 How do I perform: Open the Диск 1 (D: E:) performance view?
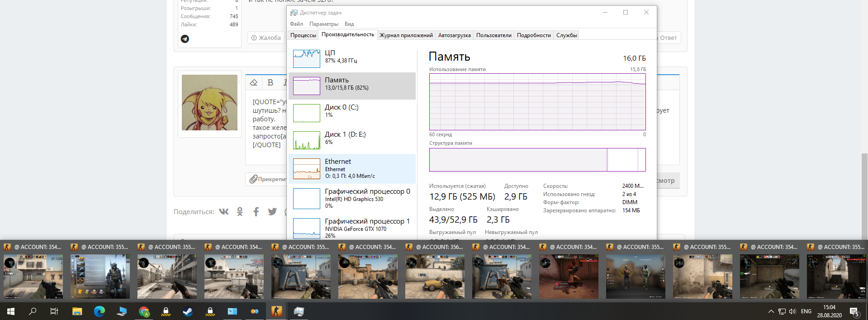click(x=352, y=140)
